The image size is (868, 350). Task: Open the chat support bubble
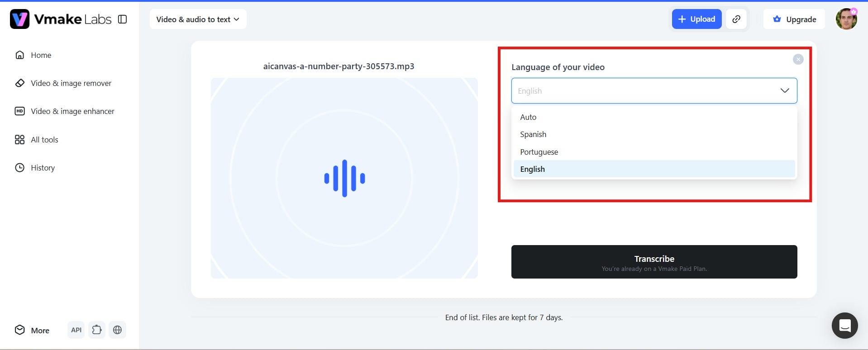(x=844, y=326)
